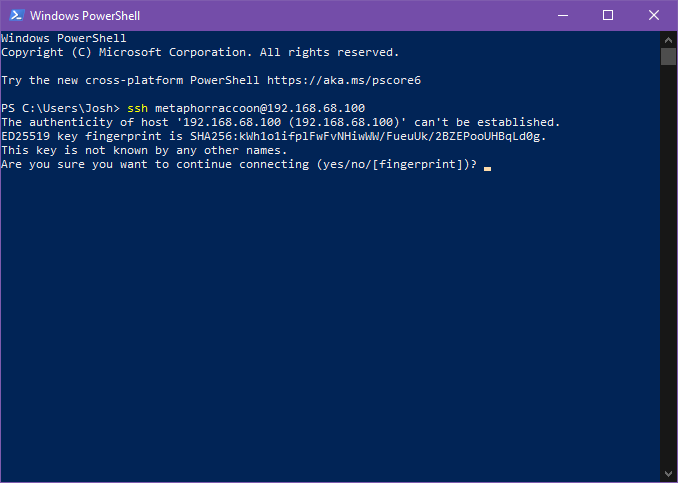Image resolution: width=678 pixels, height=483 pixels.
Task: Minimize the PowerShell window
Action: coord(563,16)
